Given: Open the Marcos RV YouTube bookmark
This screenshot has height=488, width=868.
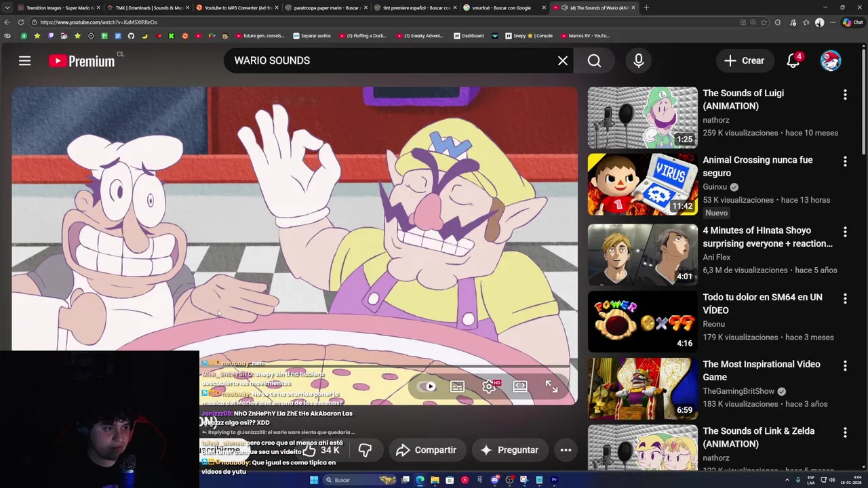Looking at the screenshot, I should click(585, 36).
